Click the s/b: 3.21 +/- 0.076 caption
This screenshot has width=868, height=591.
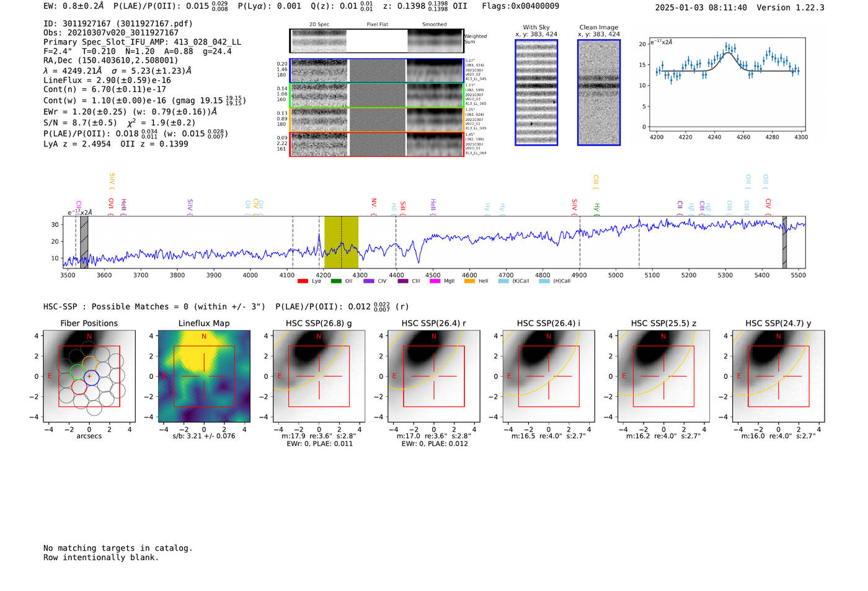204,436
